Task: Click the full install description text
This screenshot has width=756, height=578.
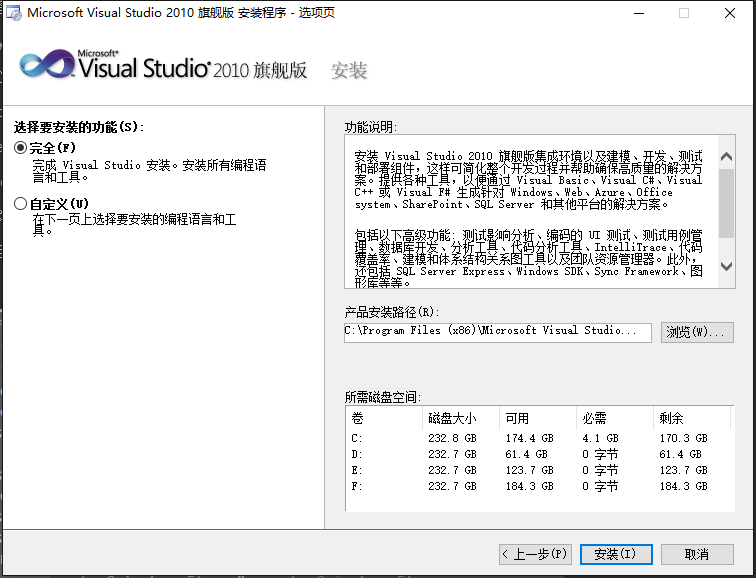Action: [x=149, y=171]
